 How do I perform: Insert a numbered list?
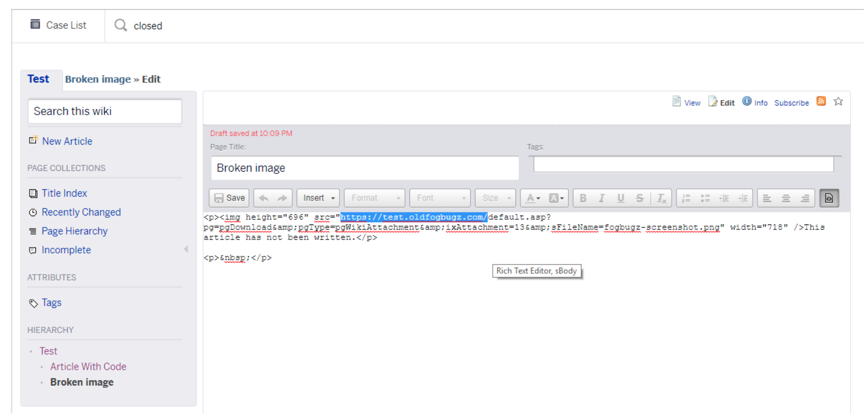[686, 198]
